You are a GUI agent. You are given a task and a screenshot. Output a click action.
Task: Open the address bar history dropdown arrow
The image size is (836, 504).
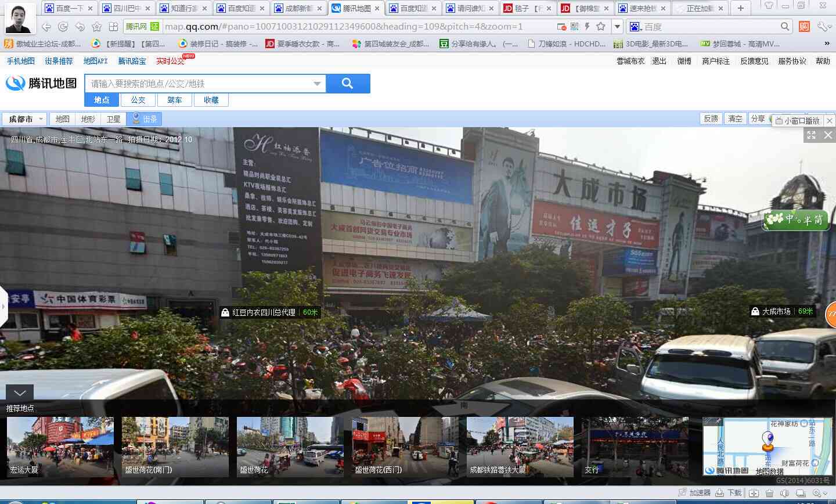[x=617, y=27]
